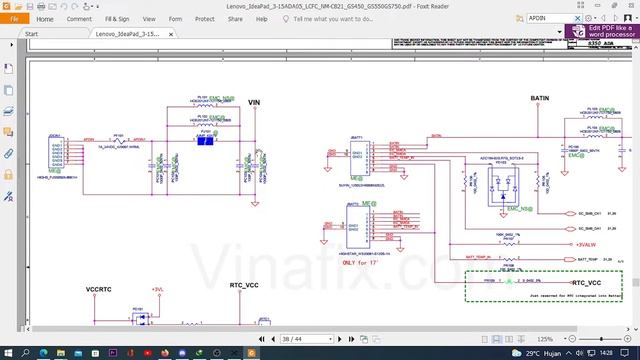Viewport: 640px width, 360px height.
Task: Open the File menu
Action: coord(14,19)
